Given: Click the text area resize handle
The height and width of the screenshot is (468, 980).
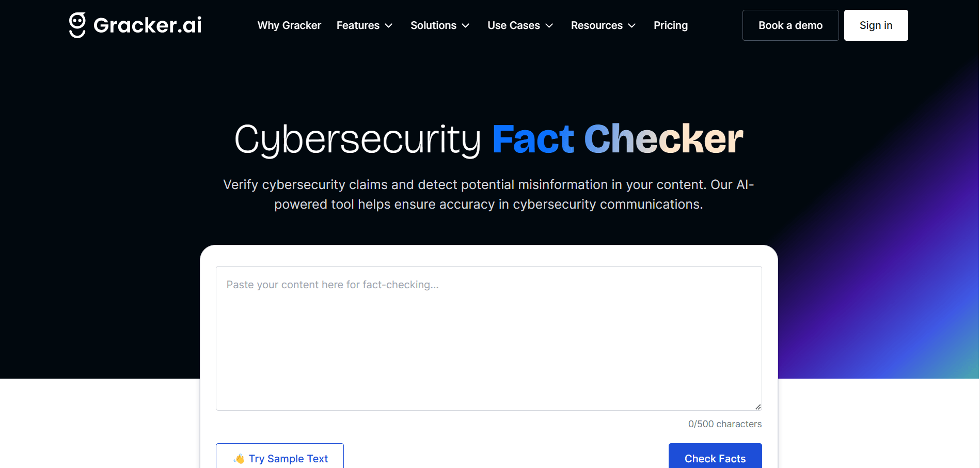Looking at the screenshot, I should click(757, 407).
